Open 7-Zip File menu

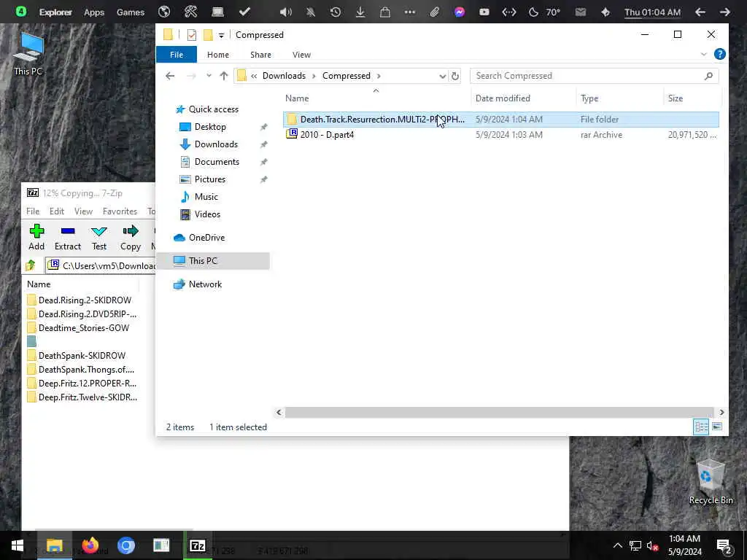tap(33, 211)
